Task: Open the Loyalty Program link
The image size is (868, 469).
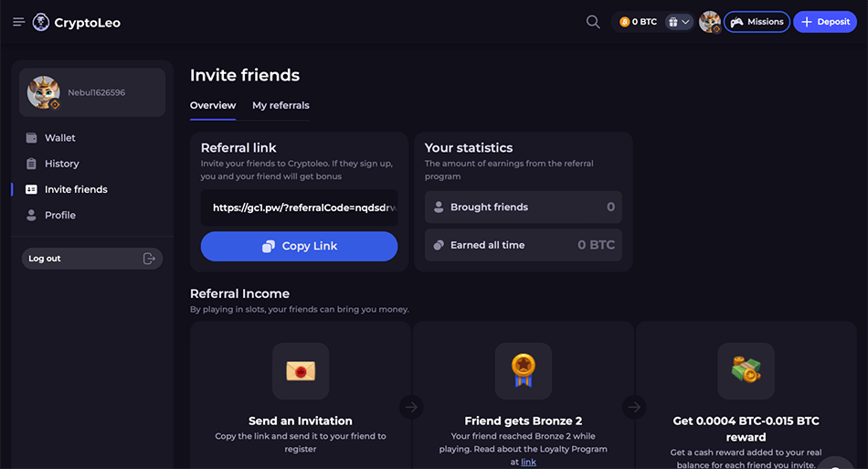Action: (528, 462)
